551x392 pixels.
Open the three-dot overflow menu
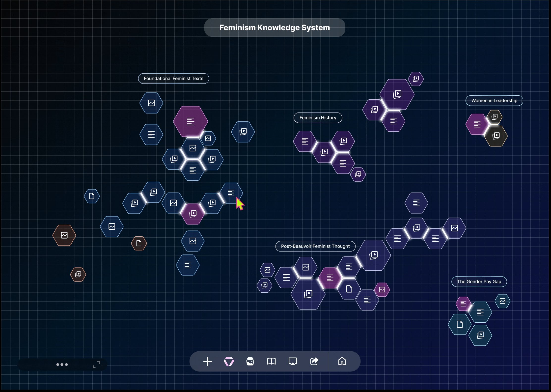62,364
